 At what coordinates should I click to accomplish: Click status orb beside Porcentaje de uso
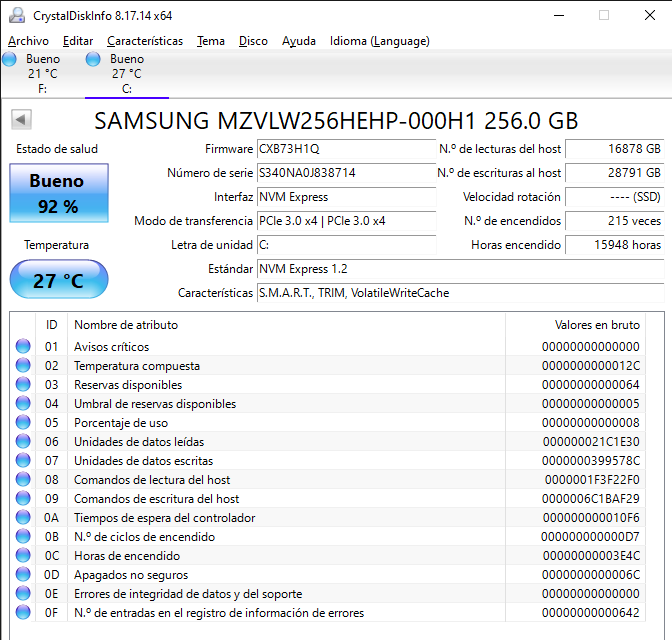[x=23, y=423]
